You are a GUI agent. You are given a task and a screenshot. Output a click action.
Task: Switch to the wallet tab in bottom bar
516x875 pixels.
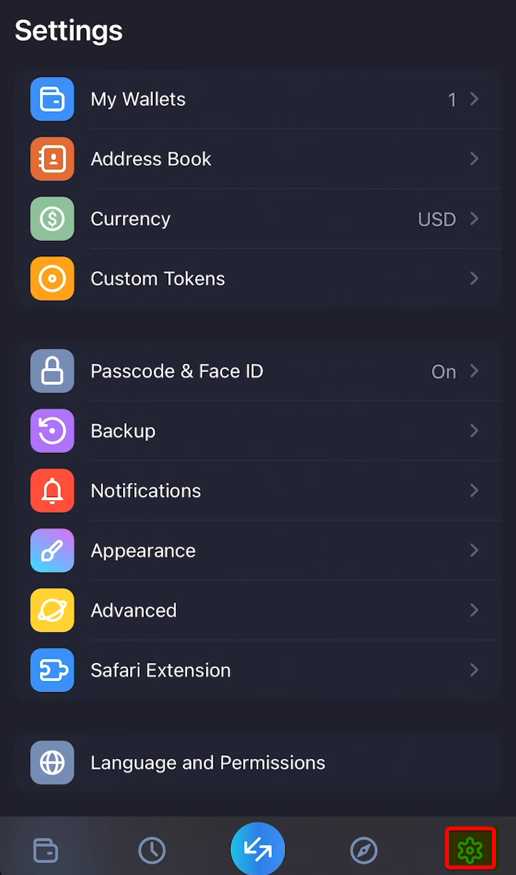(45, 850)
